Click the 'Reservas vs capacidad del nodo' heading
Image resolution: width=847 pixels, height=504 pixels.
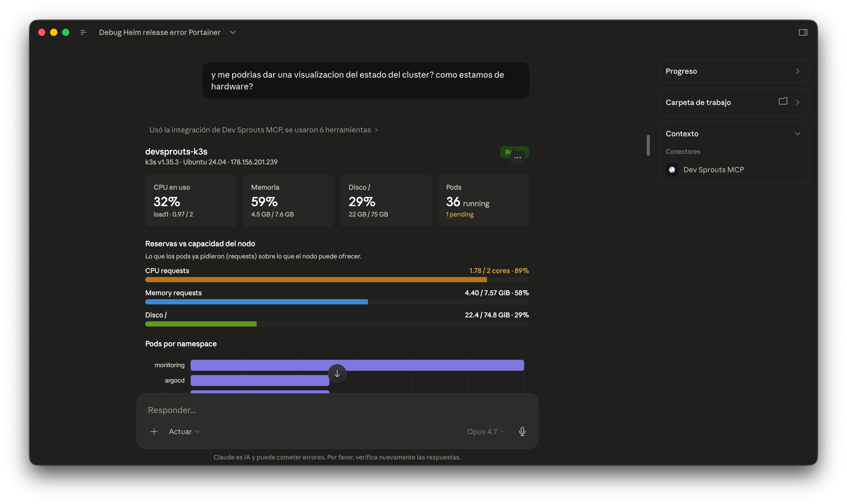pyautogui.click(x=200, y=244)
